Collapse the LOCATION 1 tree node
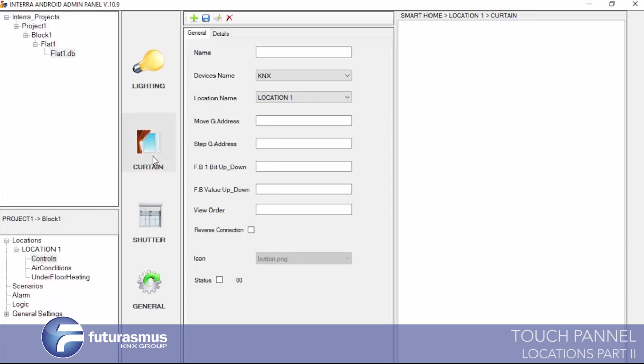Image resolution: width=644 pixels, height=364 pixels. 16,250
